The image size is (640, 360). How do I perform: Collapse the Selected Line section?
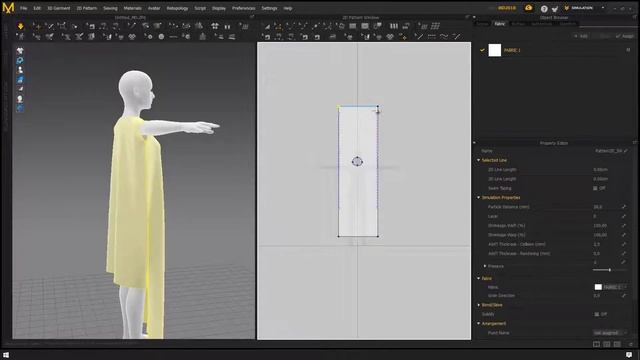(x=479, y=160)
